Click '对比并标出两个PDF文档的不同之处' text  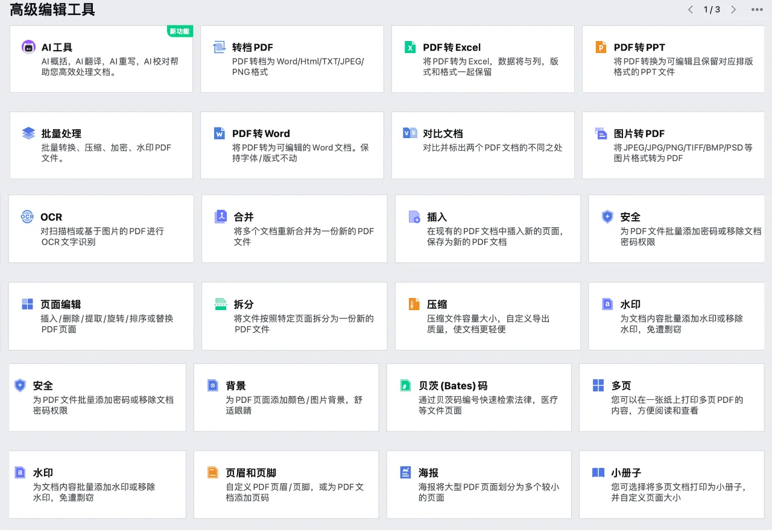tap(493, 147)
